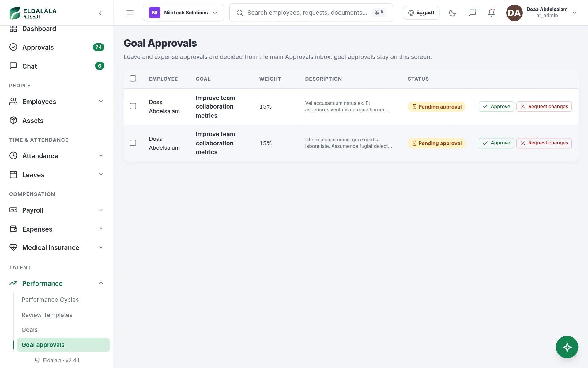Open the hamburger menu icon

pos(130,13)
